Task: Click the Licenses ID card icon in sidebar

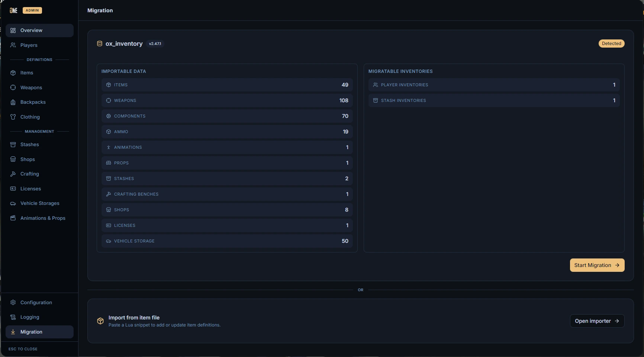Action: (x=13, y=189)
